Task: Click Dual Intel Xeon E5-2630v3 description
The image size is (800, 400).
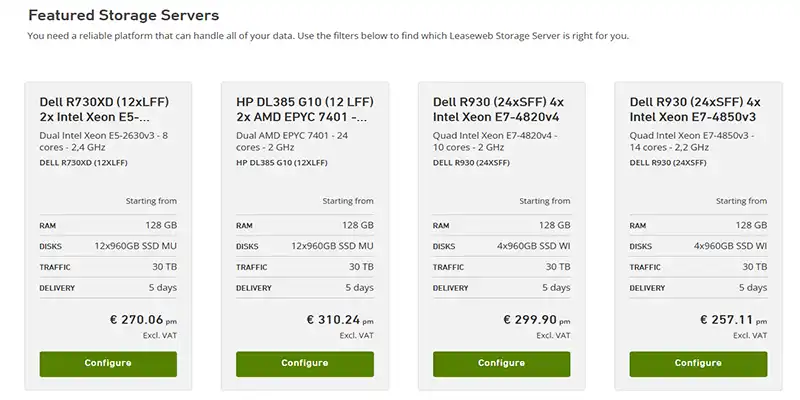Action: [103, 141]
